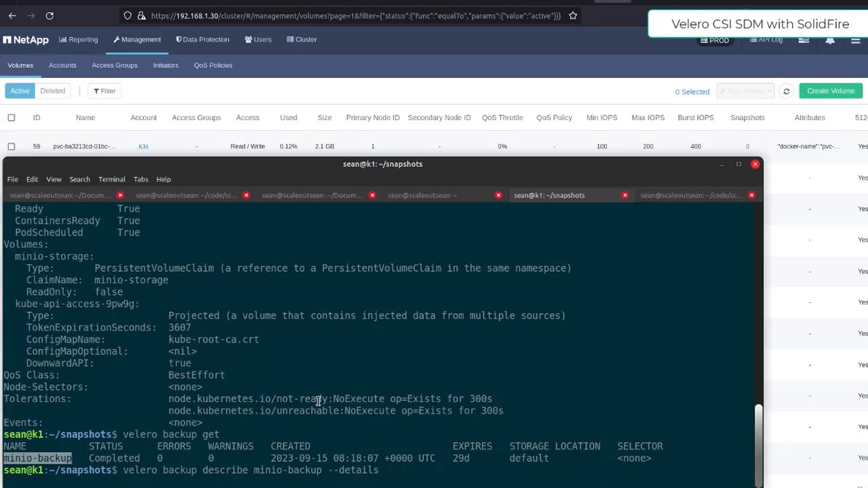This screenshot has height=488, width=868.
Task: Click the 'Completed' status in the terminal output
Action: [114, 458]
